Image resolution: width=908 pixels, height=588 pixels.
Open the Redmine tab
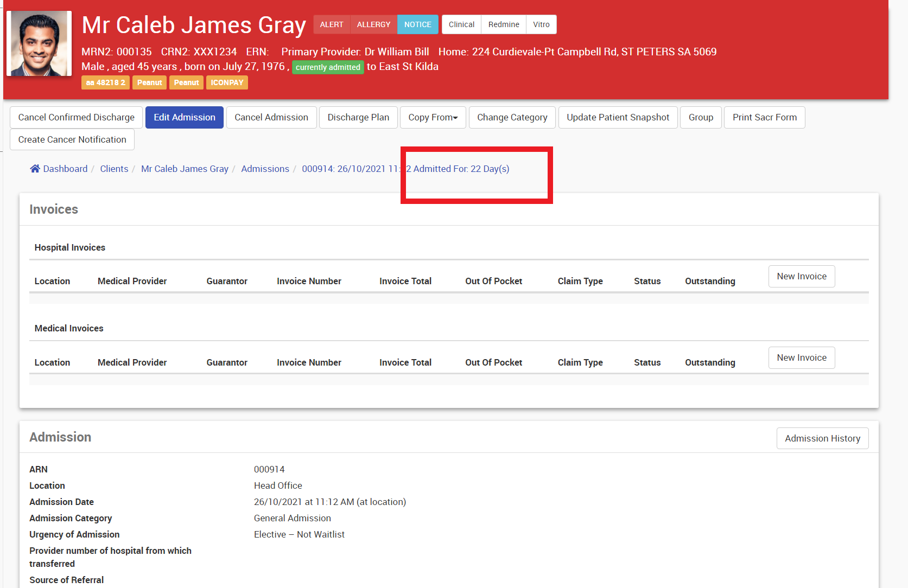coord(503,24)
